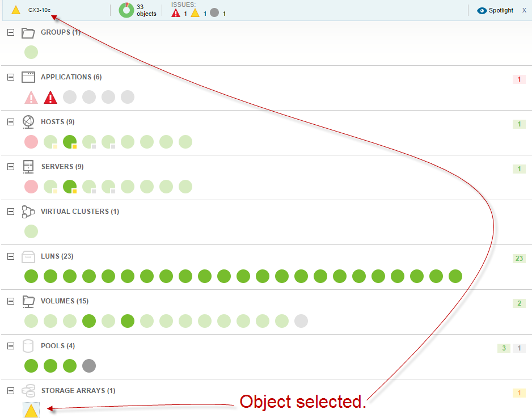Click the GROUPS folder icon
This screenshot has height=418, width=532.
pyautogui.click(x=28, y=32)
